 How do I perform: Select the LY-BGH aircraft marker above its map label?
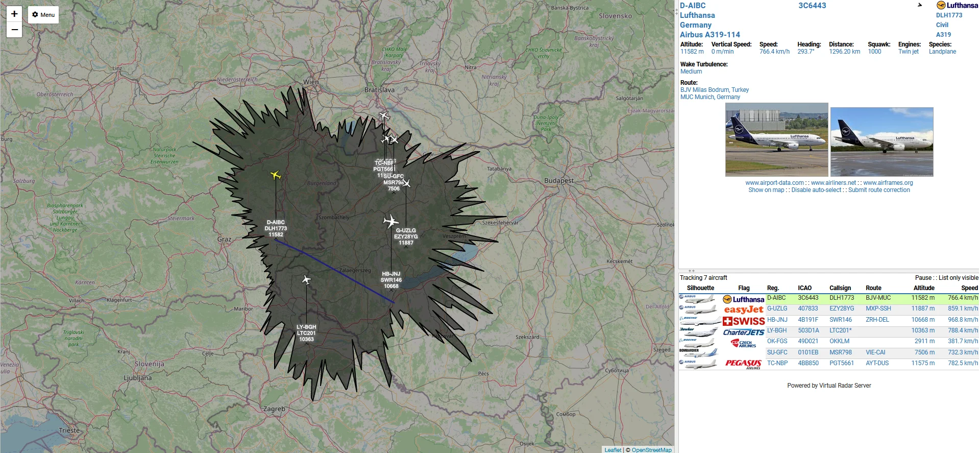(306, 280)
